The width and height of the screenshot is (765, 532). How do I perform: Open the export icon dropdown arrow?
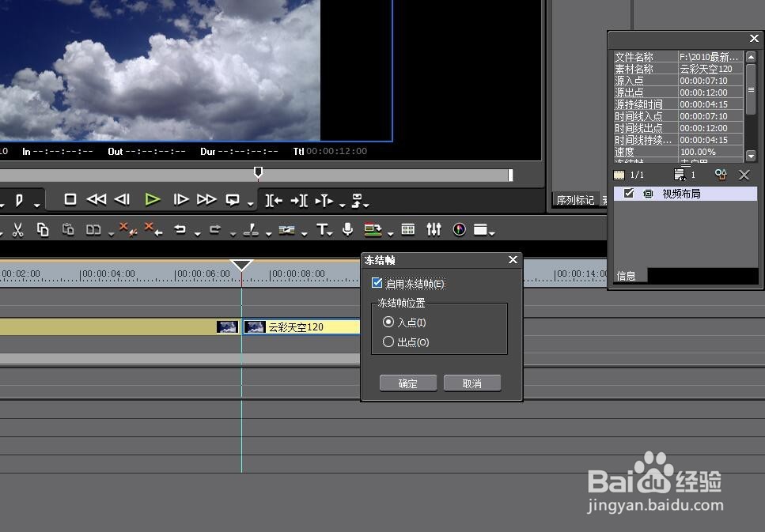[x=366, y=205]
